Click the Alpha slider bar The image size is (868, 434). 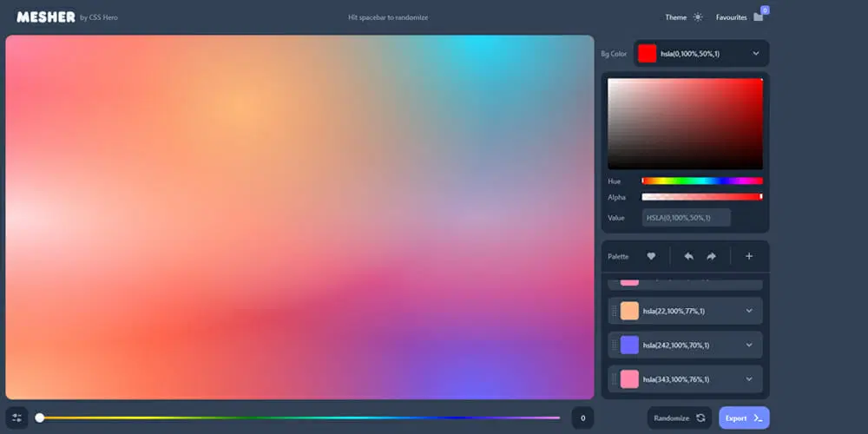tap(702, 197)
